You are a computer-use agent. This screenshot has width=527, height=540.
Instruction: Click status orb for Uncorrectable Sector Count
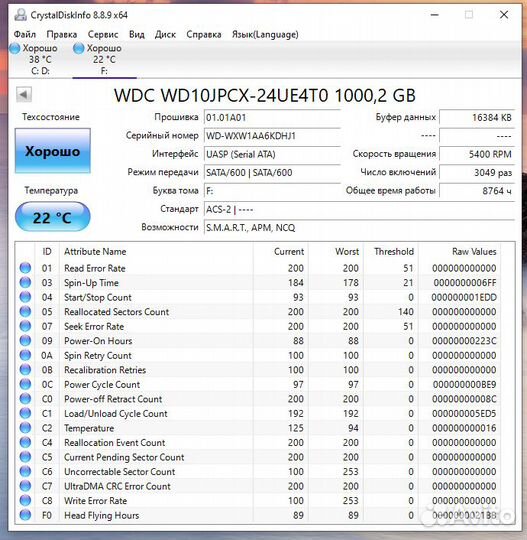[25, 471]
